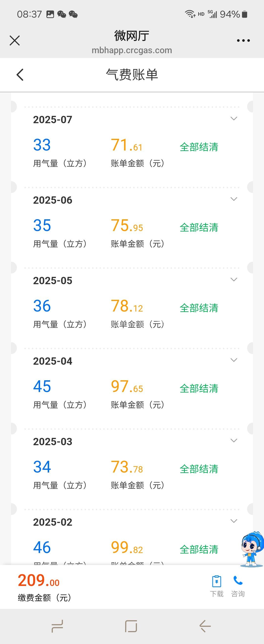The image size is (264, 644).
Task: Expand the 2025-07 bill details
Action: click(234, 119)
